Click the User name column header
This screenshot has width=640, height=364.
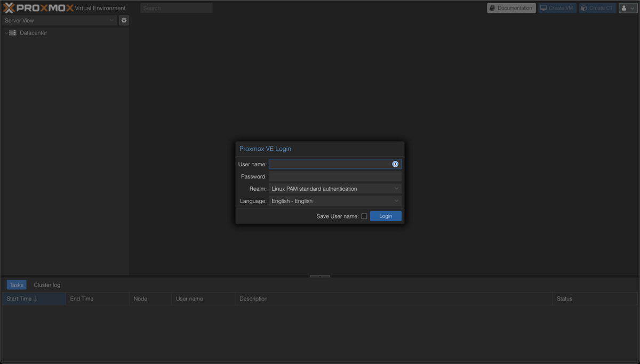203,298
